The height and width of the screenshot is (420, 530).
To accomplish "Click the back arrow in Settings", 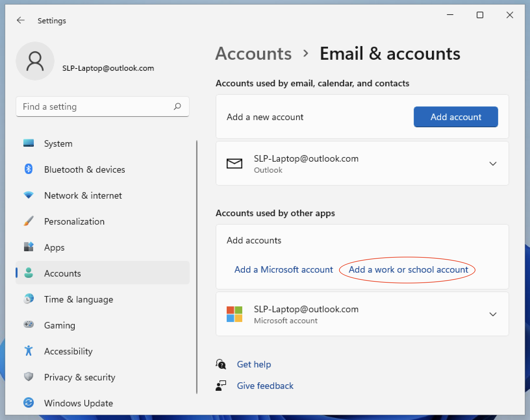I will coord(21,20).
